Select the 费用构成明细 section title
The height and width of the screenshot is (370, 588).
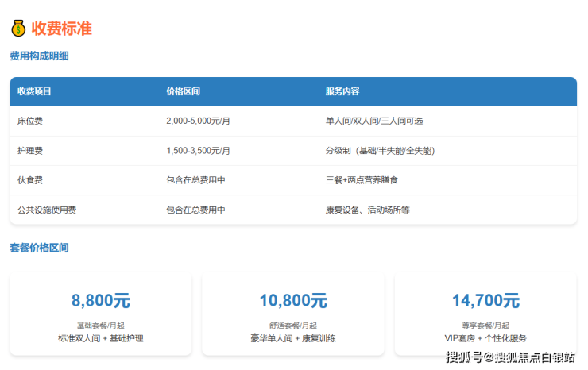(39, 56)
